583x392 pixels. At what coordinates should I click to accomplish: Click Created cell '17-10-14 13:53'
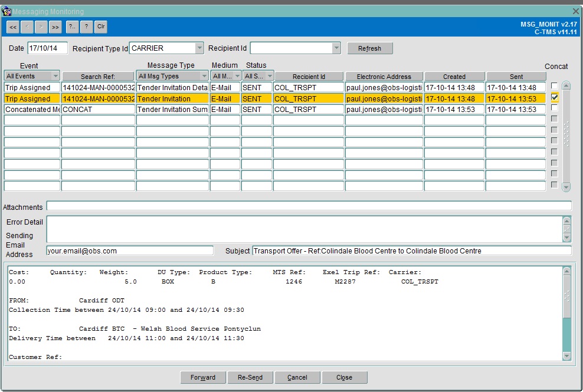click(454, 110)
